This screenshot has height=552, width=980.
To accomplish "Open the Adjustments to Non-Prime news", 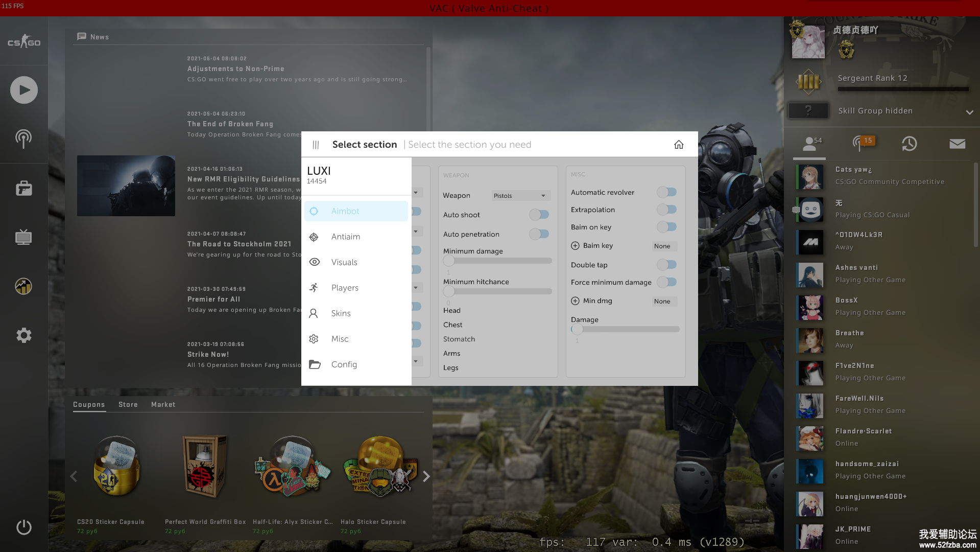I will (x=235, y=68).
